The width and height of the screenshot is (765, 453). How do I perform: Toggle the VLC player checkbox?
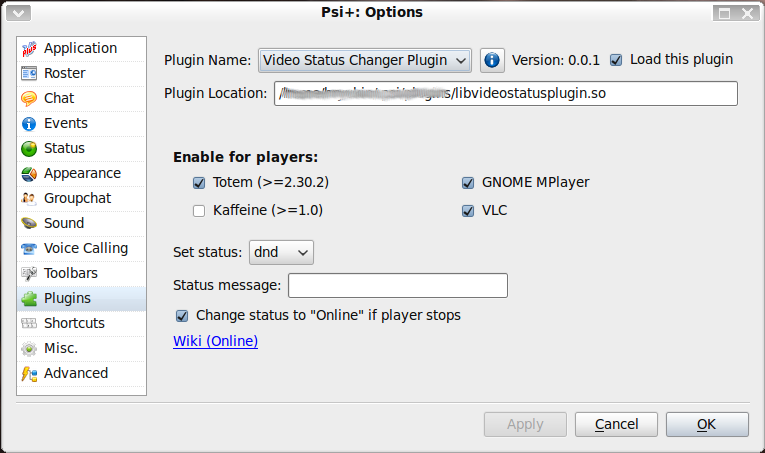point(468,211)
